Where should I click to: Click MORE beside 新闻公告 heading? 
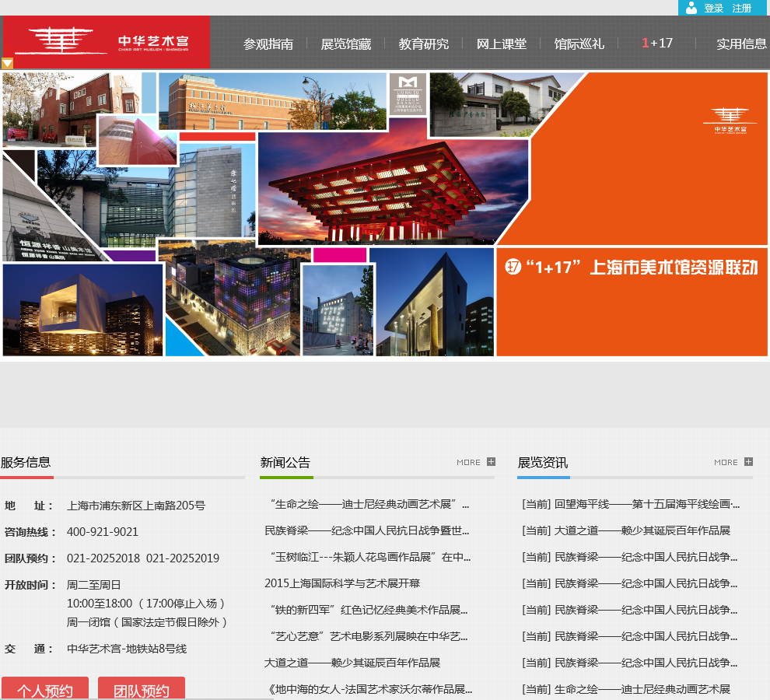coord(468,462)
